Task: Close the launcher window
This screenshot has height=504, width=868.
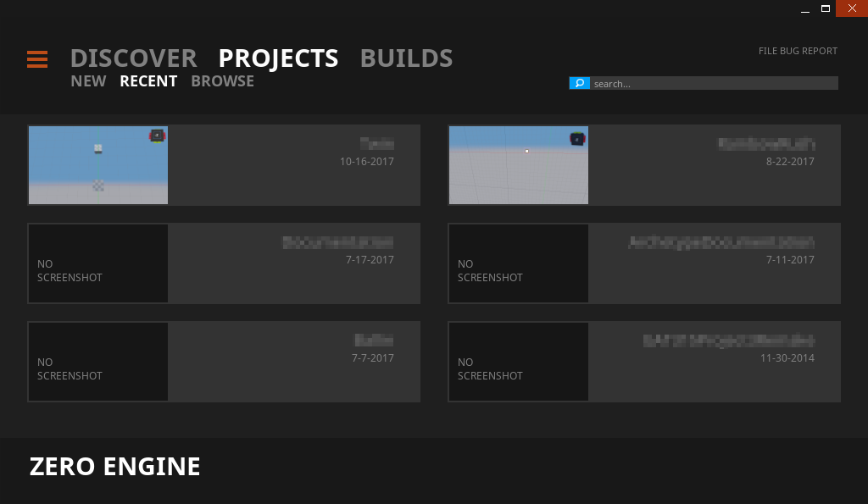Action: click(x=852, y=8)
